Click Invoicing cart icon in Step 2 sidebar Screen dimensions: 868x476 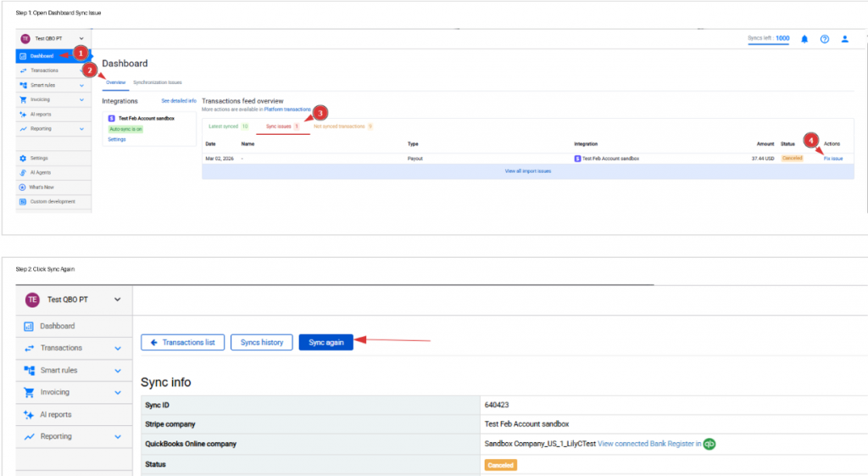coord(29,392)
